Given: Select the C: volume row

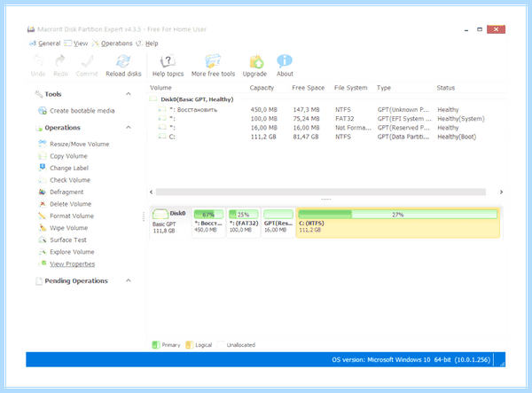Looking at the screenshot, I should pos(326,137).
